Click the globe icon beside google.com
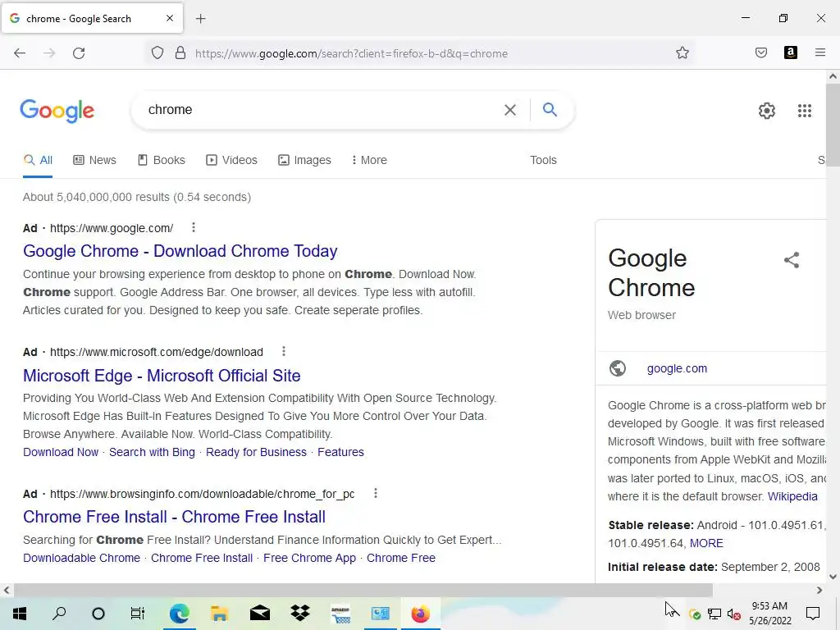The height and width of the screenshot is (630, 840). [x=617, y=368]
